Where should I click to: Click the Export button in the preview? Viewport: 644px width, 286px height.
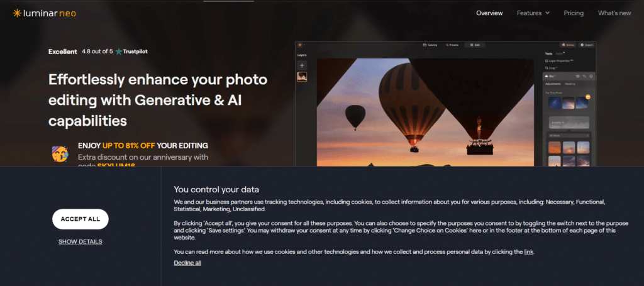[x=587, y=45]
